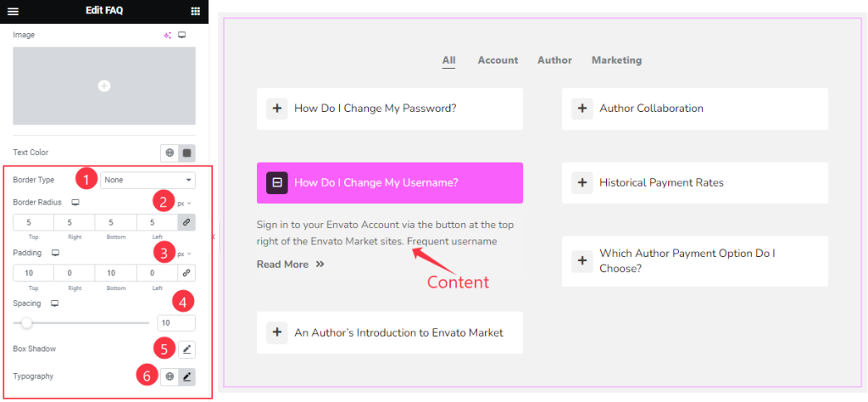The width and height of the screenshot is (868, 402).
Task: Open the Typography edit pencil icon
Action: (186, 377)
